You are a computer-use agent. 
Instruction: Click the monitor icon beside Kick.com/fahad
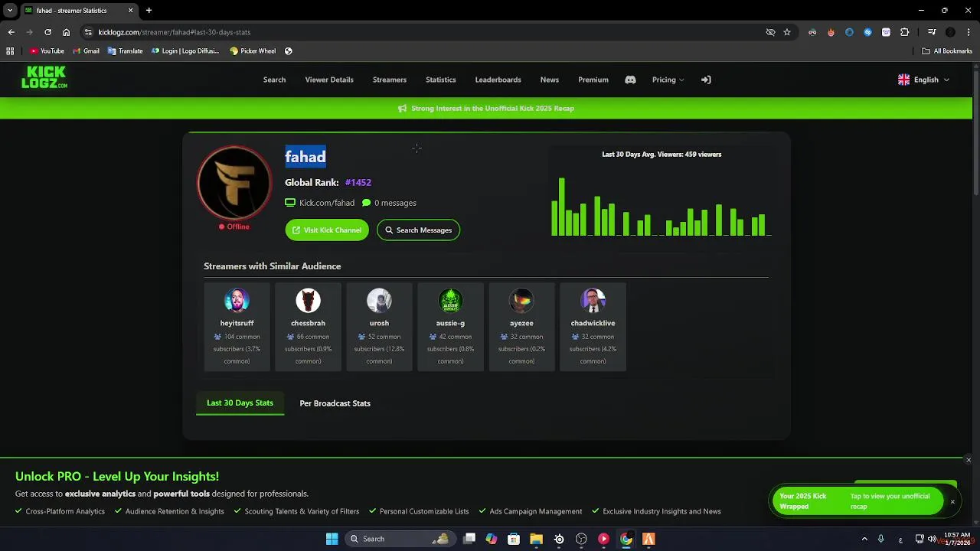290,203
